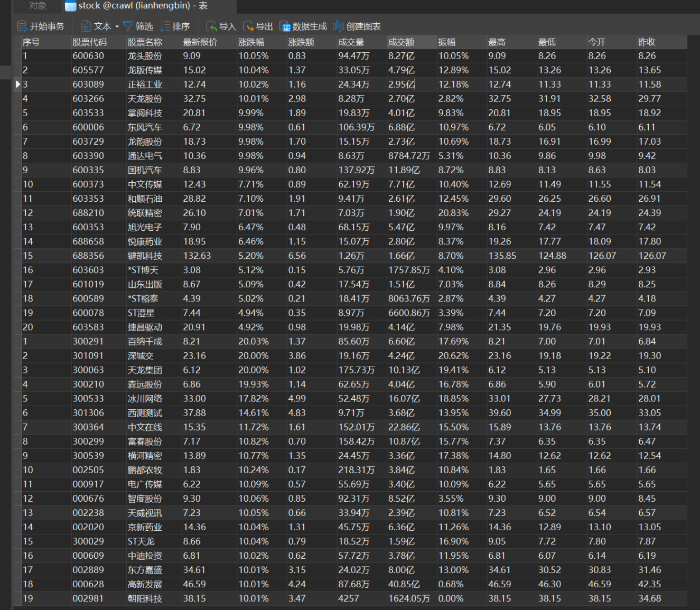This screenshot has height=610, width=700.
Task: Click the 股票名称 column header
Action: pos(154,42)
